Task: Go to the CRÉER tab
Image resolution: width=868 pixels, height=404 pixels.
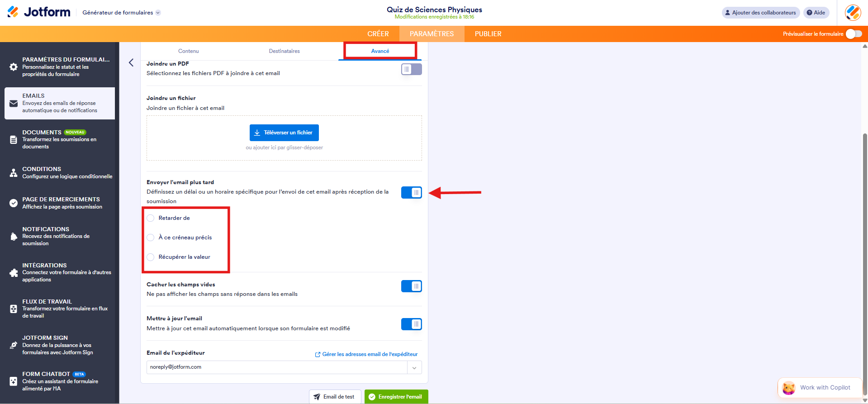Action: 378,34
